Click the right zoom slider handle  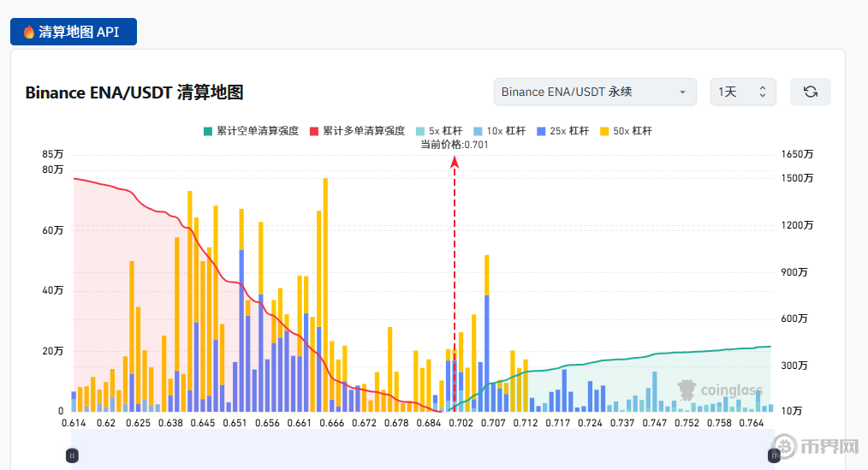(x=774, y=455)
